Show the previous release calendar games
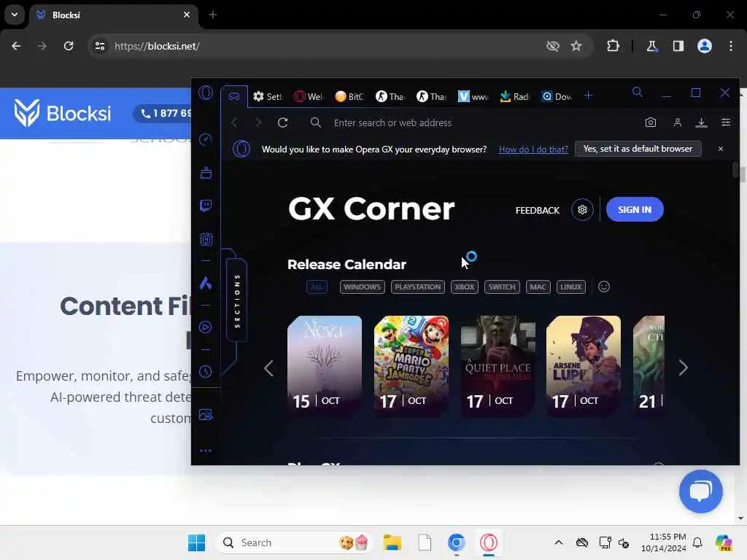Image resolution: width=747 pixels, height=560 pixels. click(x=268, y=367)
